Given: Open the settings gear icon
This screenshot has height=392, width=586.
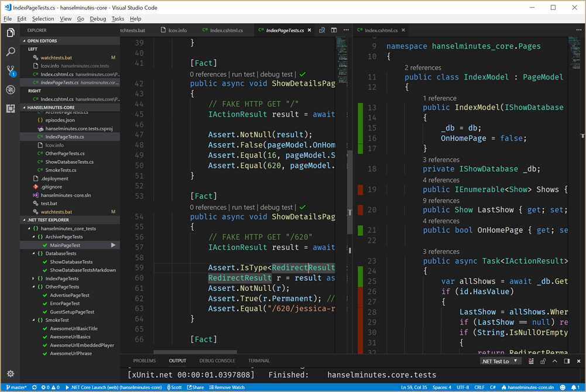Looking at the screenshot, I should [9, 373].
